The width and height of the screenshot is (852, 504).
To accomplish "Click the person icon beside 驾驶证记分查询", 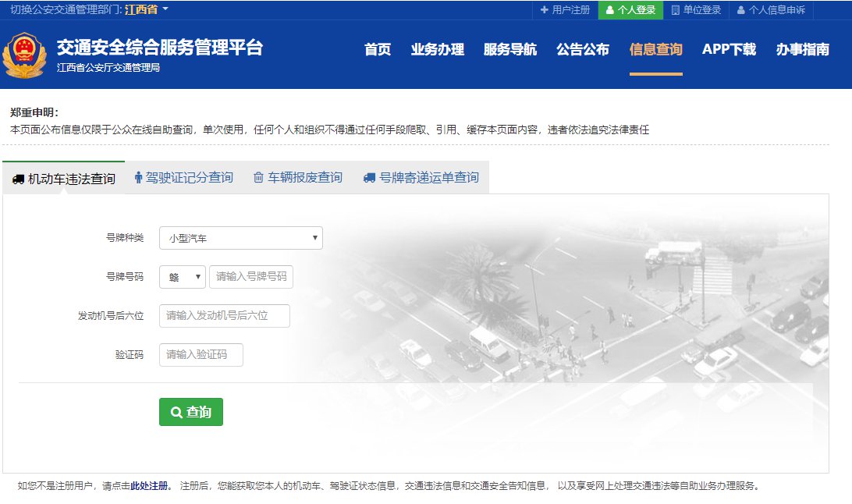I will 139,178.
